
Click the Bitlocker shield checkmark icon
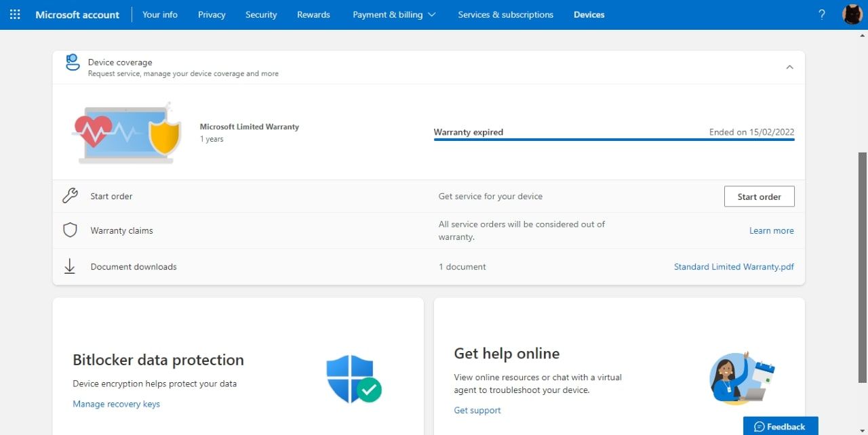point(353,379)
